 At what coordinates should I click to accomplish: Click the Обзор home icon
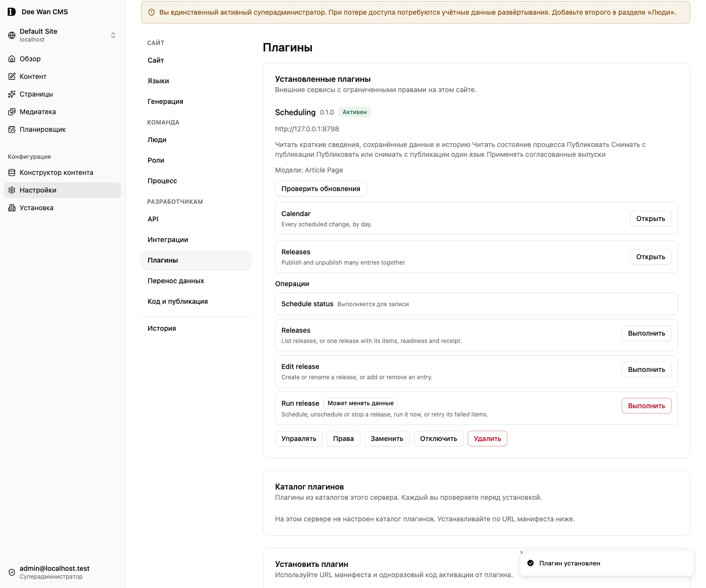point(12,59)
